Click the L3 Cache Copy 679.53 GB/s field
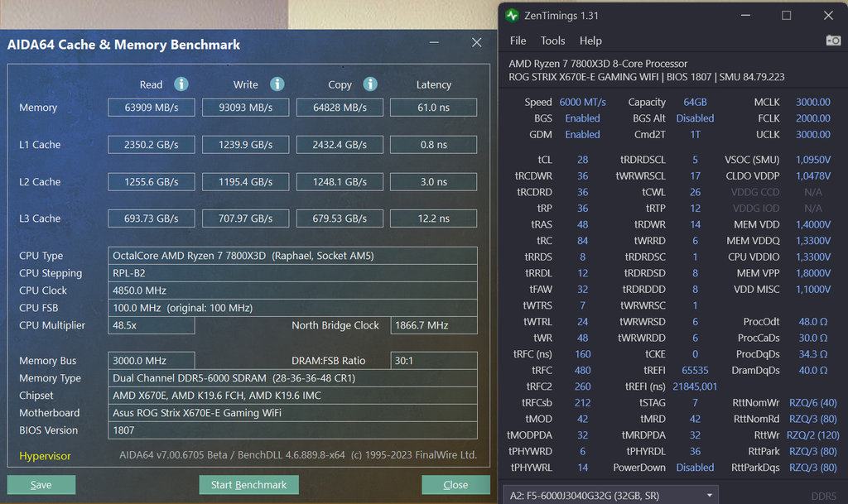This screenshot has height=504, width=848. coord(340,218)
